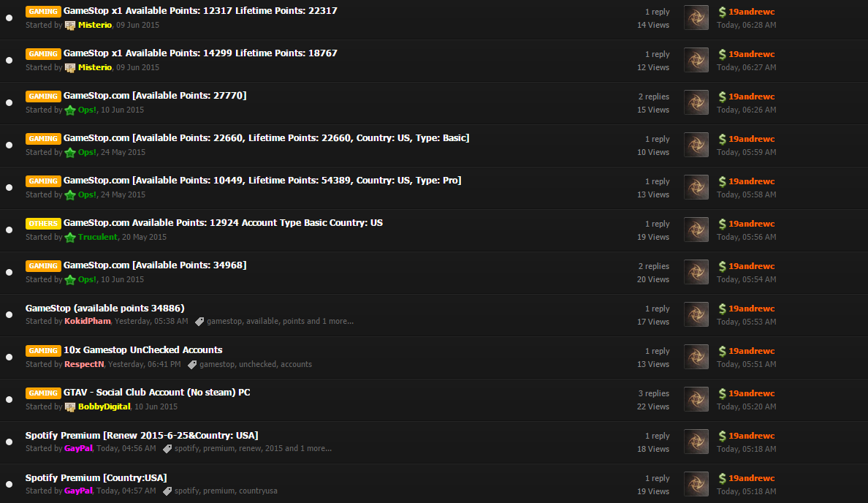Viewport: 868px width, 503px height.
Task: Click avatar for last post at 06:26 AM
Action: click(x=696, y=102)
